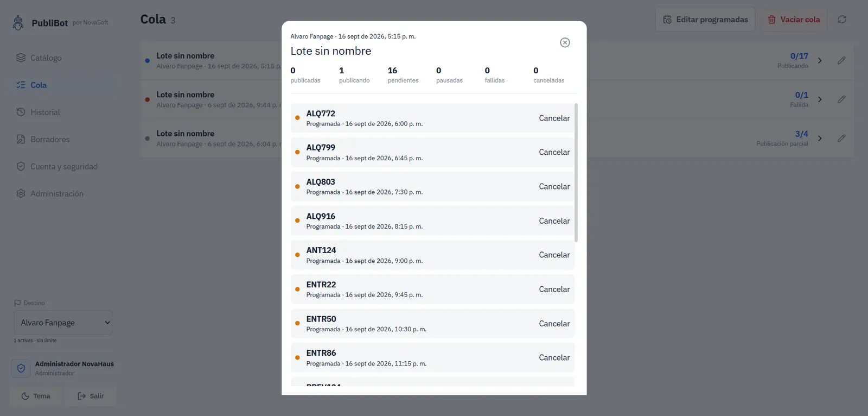Viewport: 868px width, 416px height.
Task: Click the refresh queue icon
Action: 842,20
